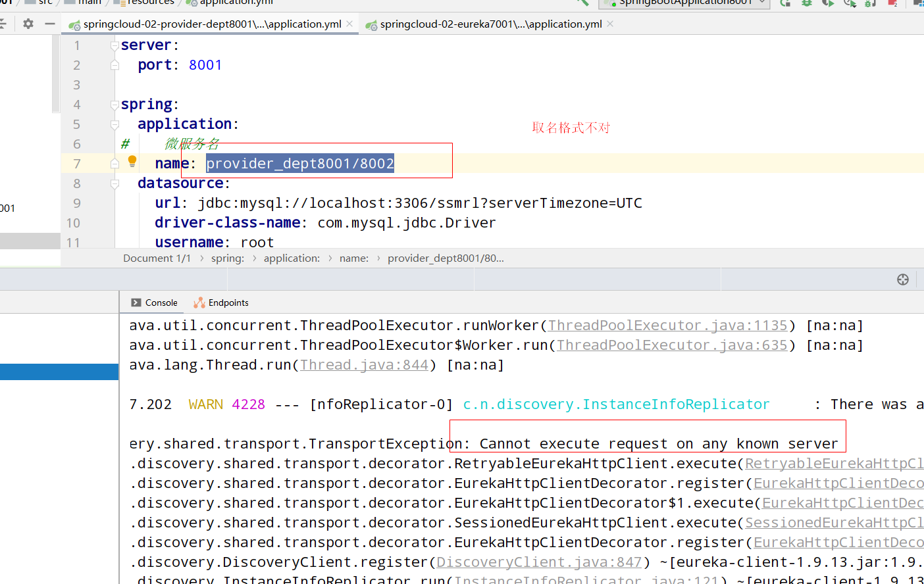Viewport: 924px width, 584px height.
Task: Select the highlighted blue row in run panel
Action: pyautogui.click(x=59, y=372)
